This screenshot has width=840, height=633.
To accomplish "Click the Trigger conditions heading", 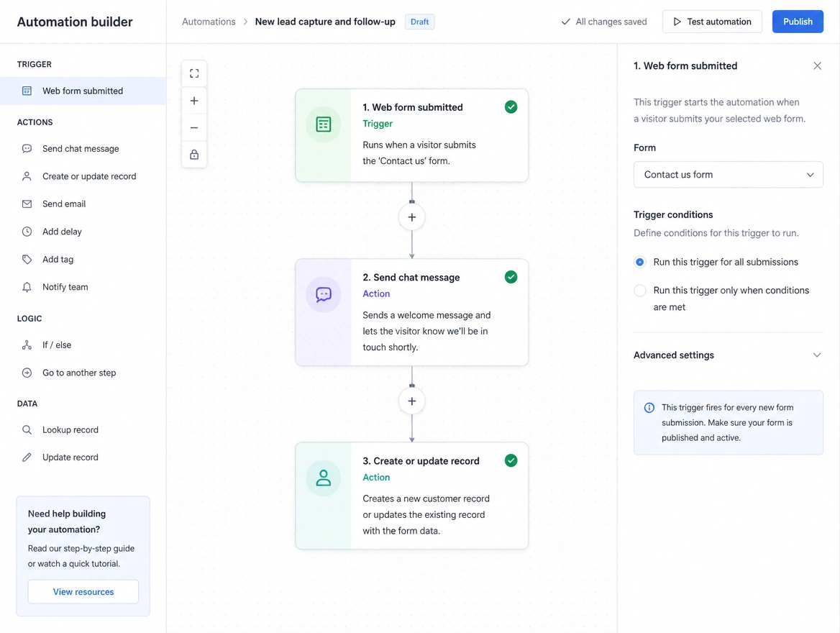I will click(x=673, y=214).
